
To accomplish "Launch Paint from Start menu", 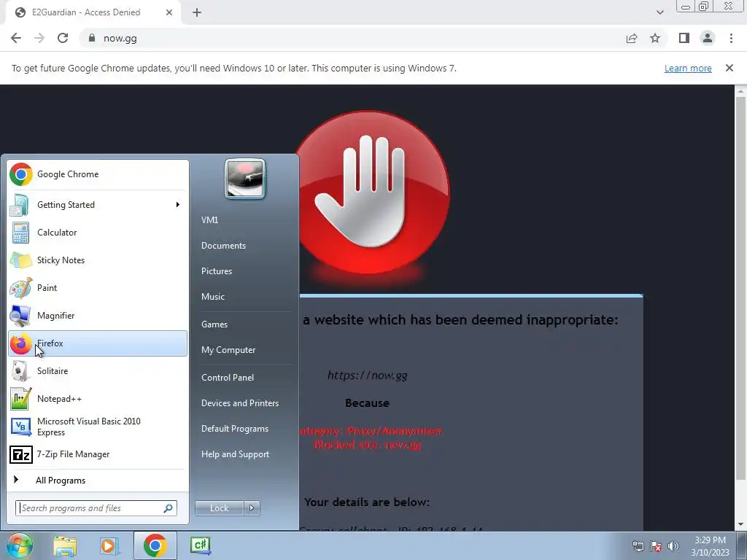I will tap(98, 287).
